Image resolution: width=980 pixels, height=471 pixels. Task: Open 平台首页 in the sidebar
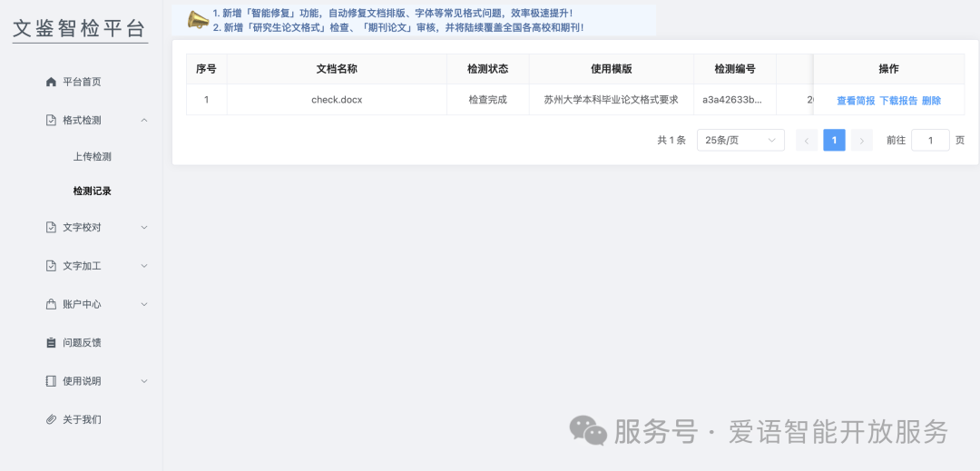tap(82, 82)
